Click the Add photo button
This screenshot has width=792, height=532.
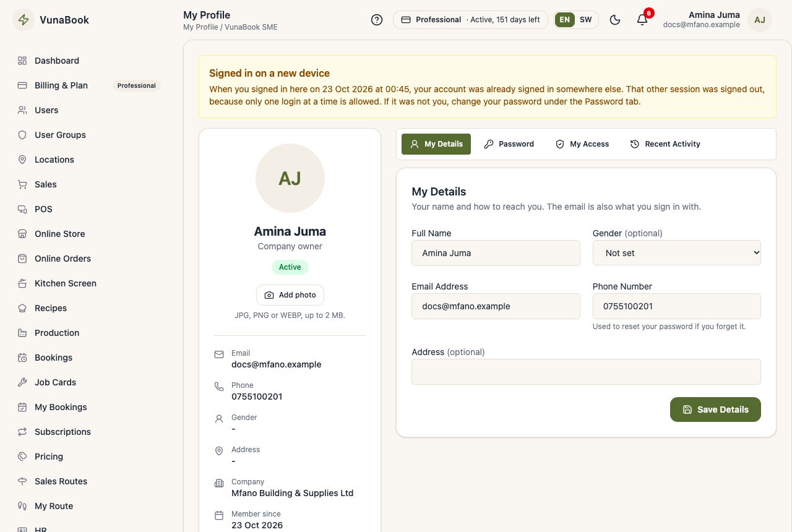tap(290, 295)
